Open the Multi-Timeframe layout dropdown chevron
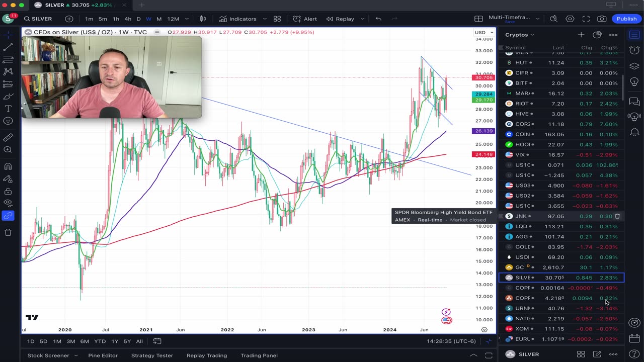Screen dimensions: 644x362 (x=538, y=19)
